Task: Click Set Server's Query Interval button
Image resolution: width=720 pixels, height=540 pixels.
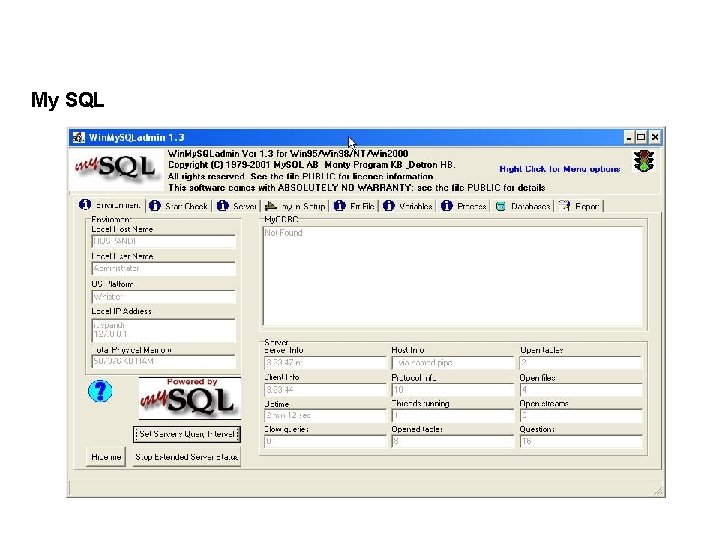Action: (x=187, y=434)
